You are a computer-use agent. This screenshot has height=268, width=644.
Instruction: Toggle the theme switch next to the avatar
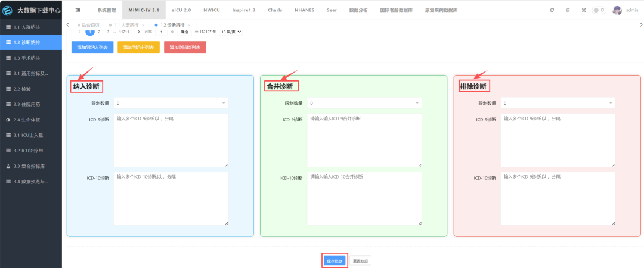(x=599, y=10)
